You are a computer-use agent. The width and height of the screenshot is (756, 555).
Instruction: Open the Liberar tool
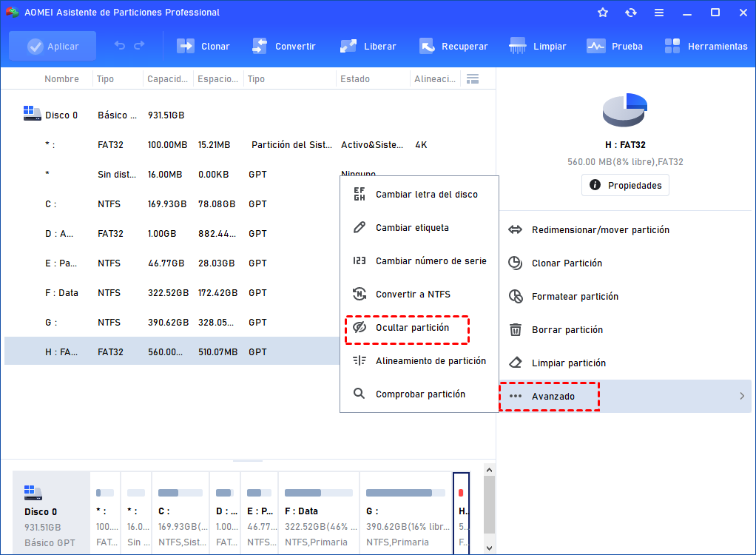[368, 47]
